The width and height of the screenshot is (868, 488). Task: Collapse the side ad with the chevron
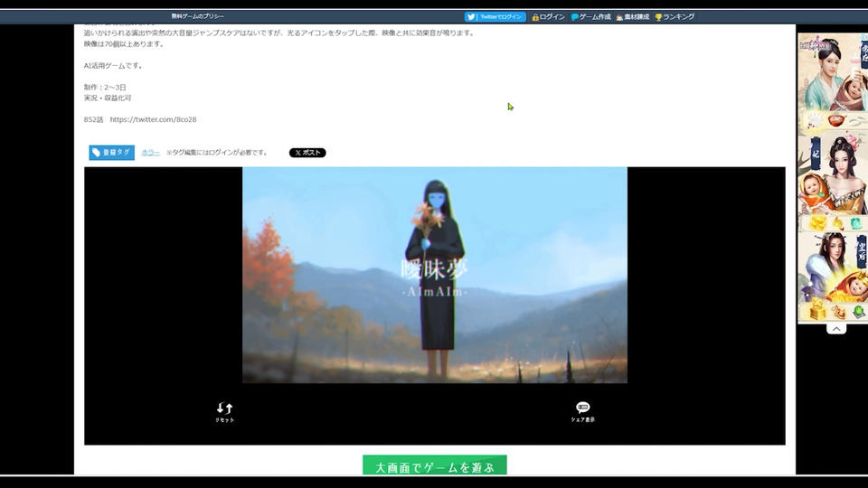[x=836, y=329]
